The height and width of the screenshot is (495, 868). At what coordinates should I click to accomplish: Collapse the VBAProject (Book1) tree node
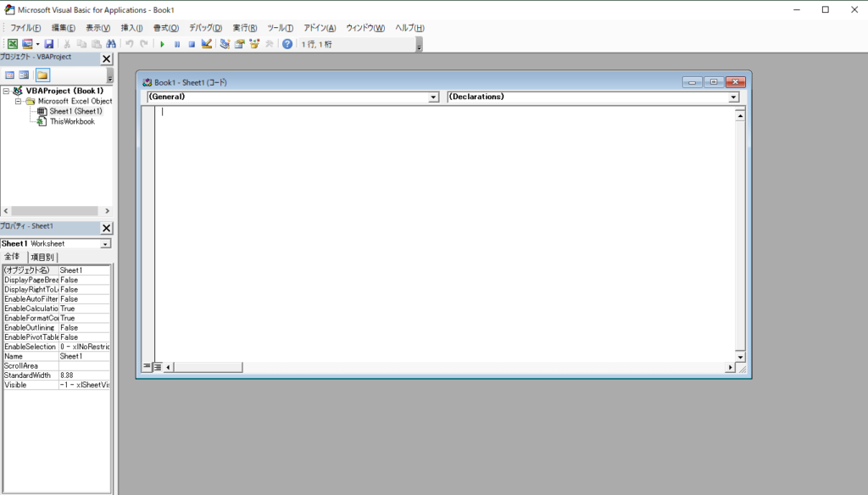(7, 91)
